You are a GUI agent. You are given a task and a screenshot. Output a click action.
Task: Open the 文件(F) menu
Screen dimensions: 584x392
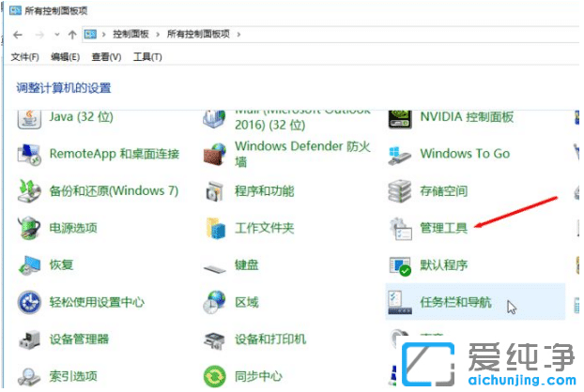(x=24, y=57)
